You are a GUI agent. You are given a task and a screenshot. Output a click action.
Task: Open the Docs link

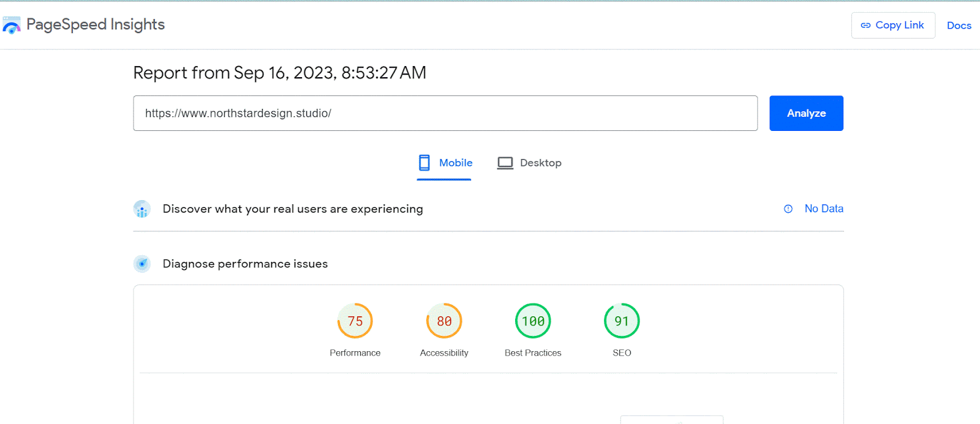(959, 26)
